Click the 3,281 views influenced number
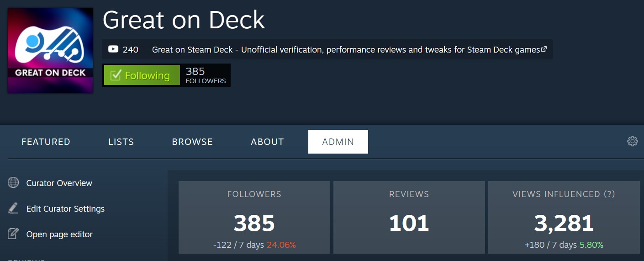 coord(564,223)
